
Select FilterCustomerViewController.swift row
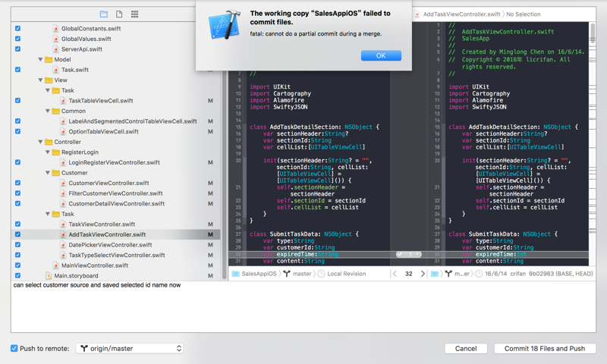pyautogui.click(x=116, y=193)
